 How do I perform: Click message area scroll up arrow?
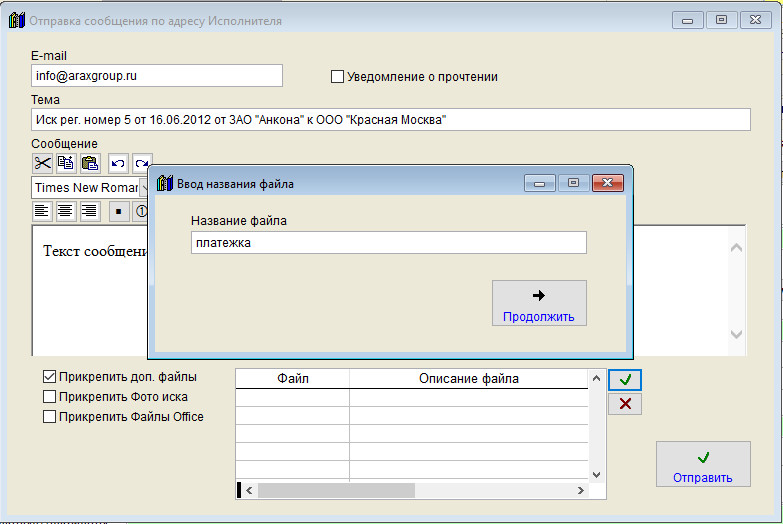pos(736,248)
